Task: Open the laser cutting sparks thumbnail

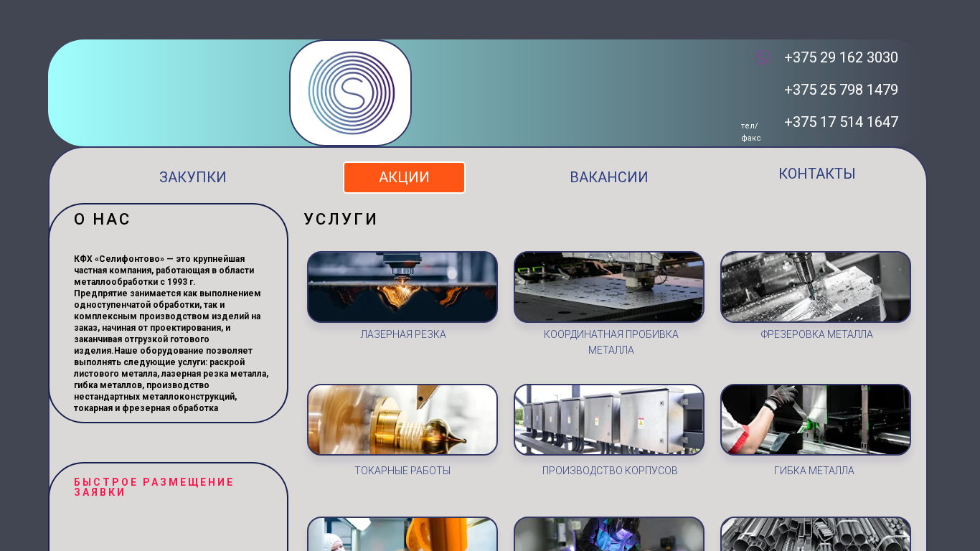Action: coord(402,287)
